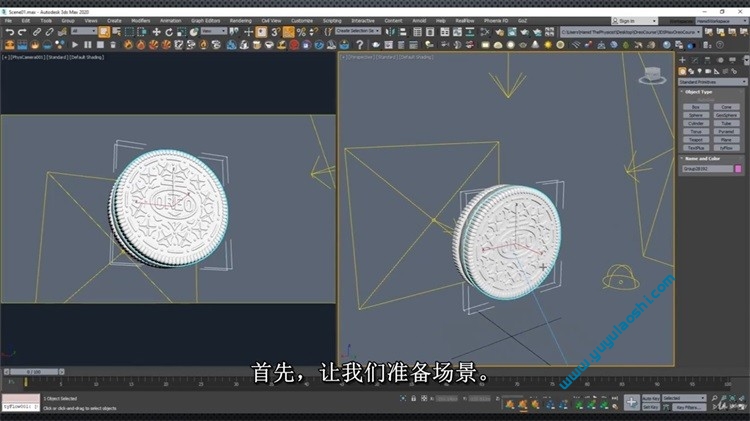Click the Mirror tool icon
The image size is (750, 421).
point(390,32)
